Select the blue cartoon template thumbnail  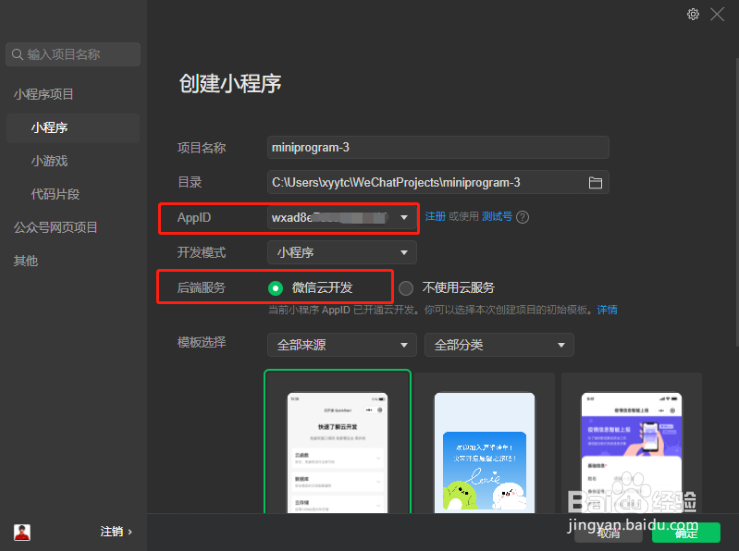tap(484, 443)
